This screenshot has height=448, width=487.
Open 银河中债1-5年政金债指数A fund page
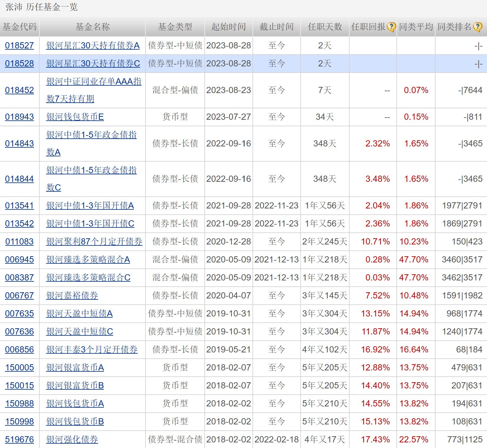pos(91,144)
